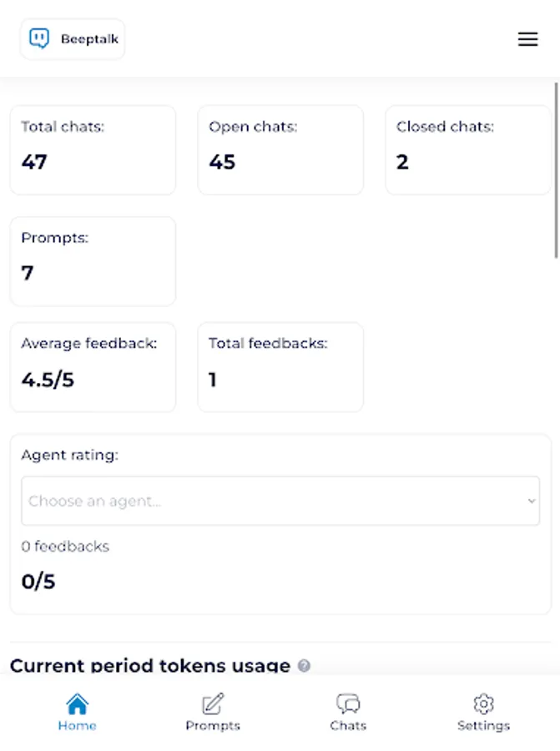Switch to the Prompts tab label
The width and height of the screenshot is (560, 751).
(213, 726)
